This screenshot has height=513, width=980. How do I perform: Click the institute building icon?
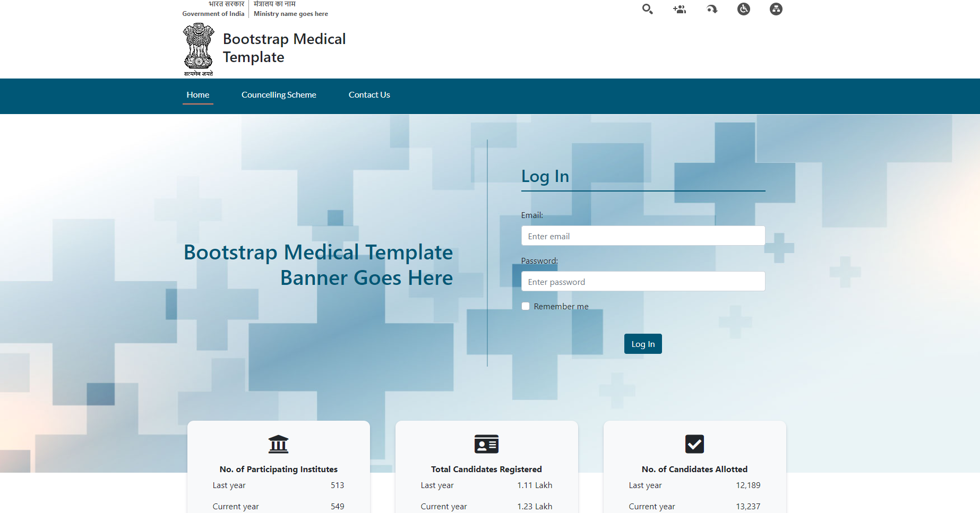[x=278, y=444]
